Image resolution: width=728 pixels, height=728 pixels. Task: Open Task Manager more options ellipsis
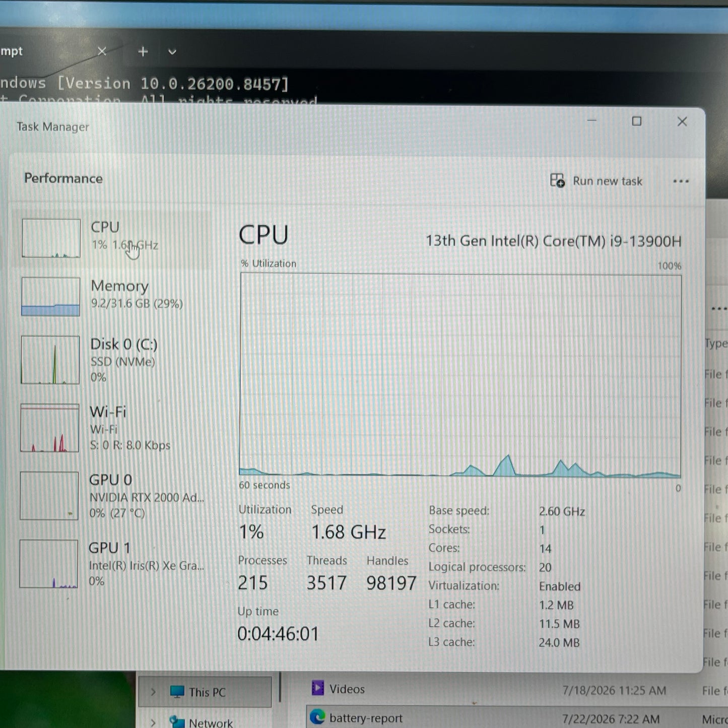[681, 181]
